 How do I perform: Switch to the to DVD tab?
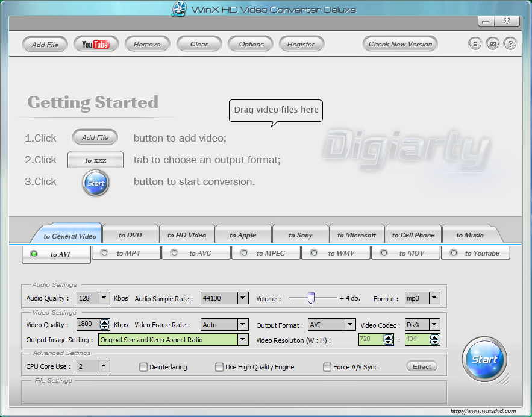pos(130,234)
